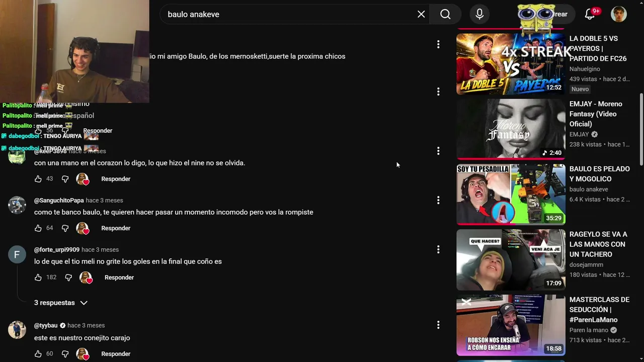The image size is (644, 362).
Task: Like the 'lo que hizo el nine' comment
Action: [38, 179]
